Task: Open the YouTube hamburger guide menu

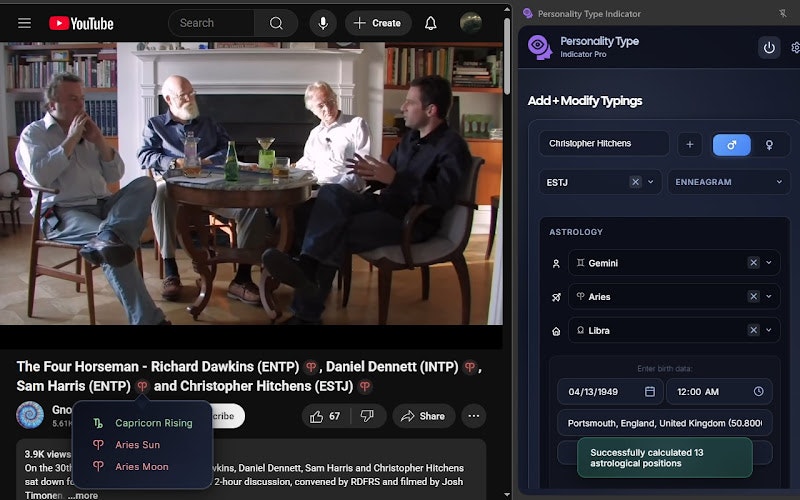Action: (24, 23)
